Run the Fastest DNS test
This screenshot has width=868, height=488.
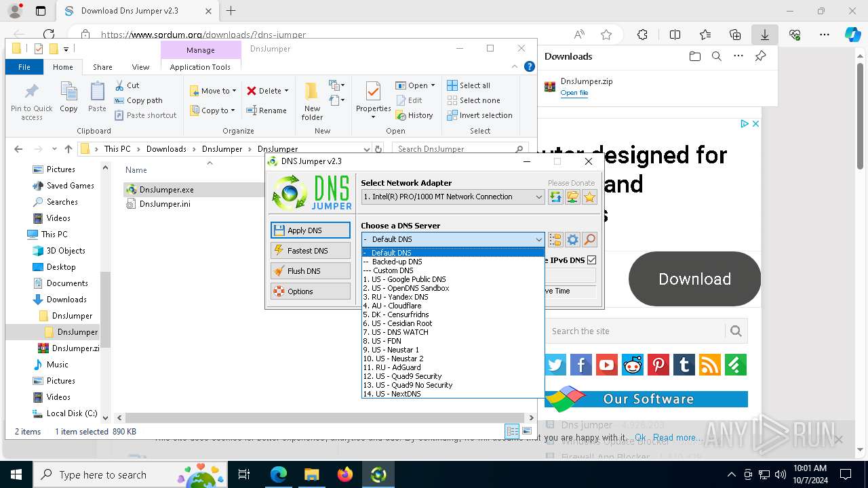311,251
